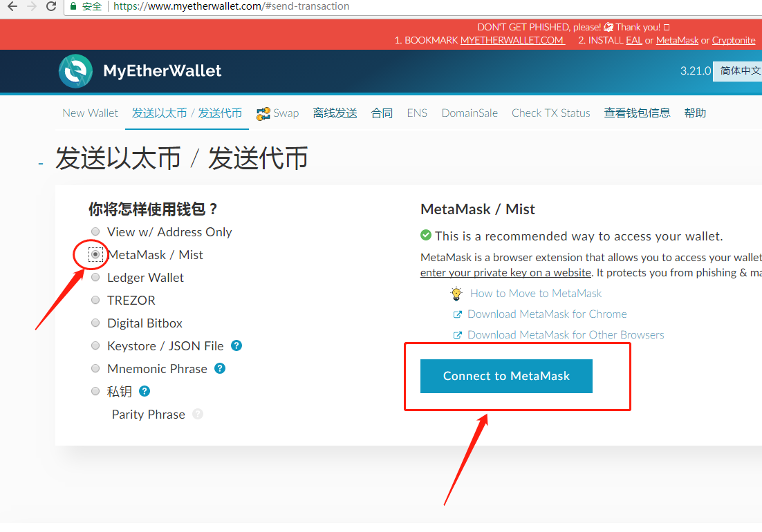Click Download MetaMask for Other Browsers link
The width and height of the screenshot is (762, 532).
coord(565,335)
